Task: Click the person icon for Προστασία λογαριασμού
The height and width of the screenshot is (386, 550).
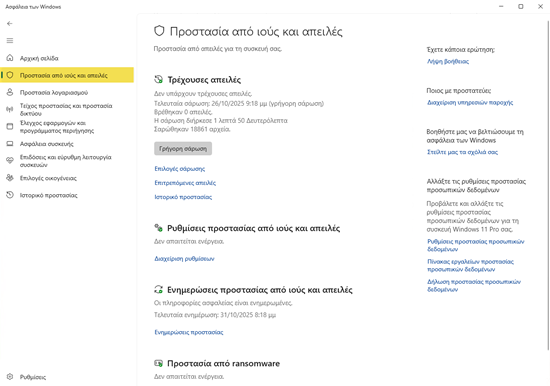Action: click(10, 92)
